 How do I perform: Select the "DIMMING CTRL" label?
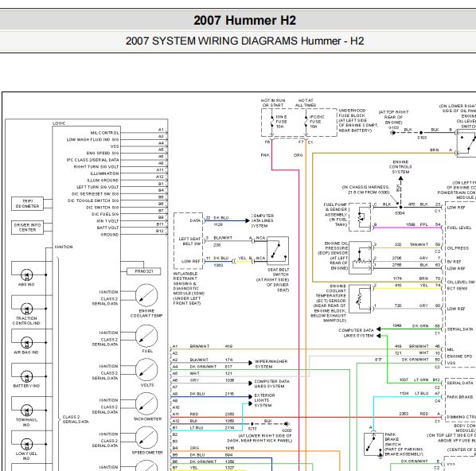click(x=461, y=417)
